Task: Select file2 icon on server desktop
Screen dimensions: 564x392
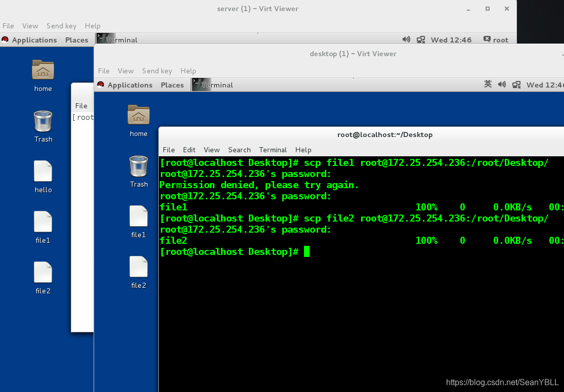Action: click(43, 272)
